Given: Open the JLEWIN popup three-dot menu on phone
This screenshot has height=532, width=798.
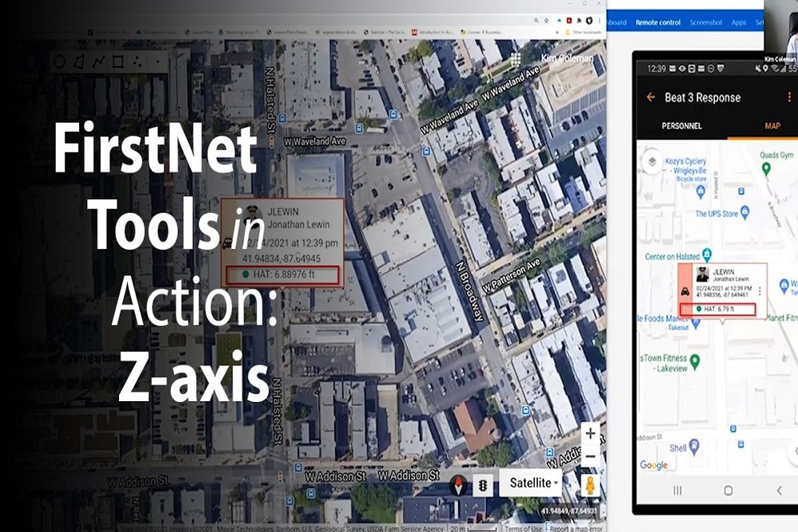Looking at the screenshot, I should click(760, 291).
